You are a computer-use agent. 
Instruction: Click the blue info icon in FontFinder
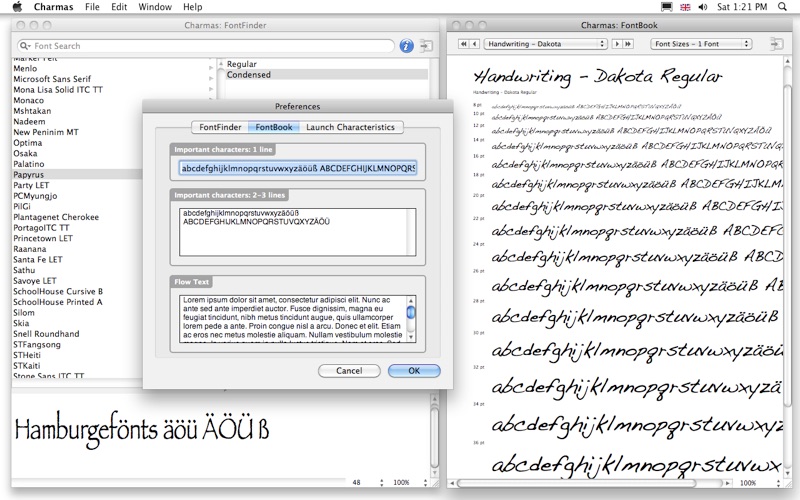406,46
